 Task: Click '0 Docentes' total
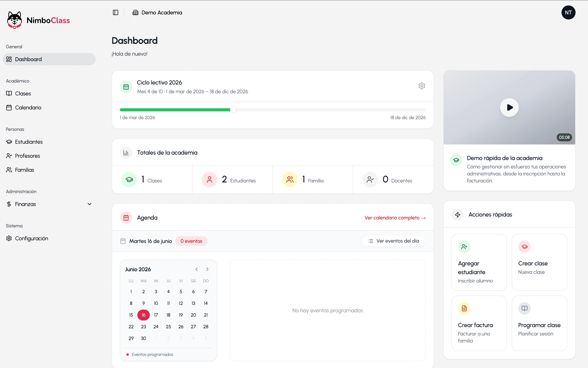(397, 180)
